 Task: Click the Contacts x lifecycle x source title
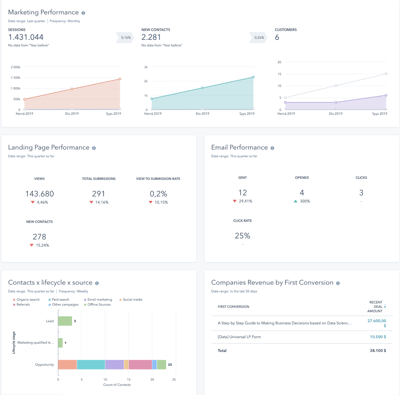click(50, 283)
